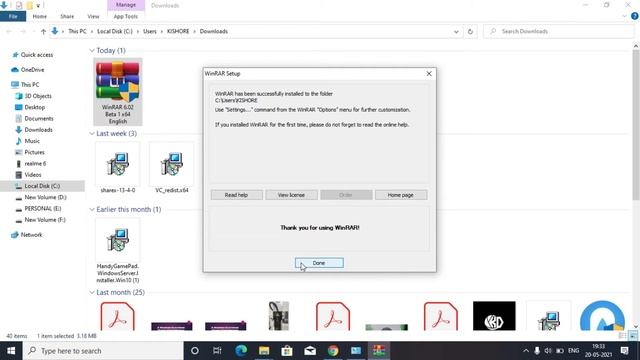Open Task View on taskbar
Viewport: 640px width, 360px height.
click(217, 351)
